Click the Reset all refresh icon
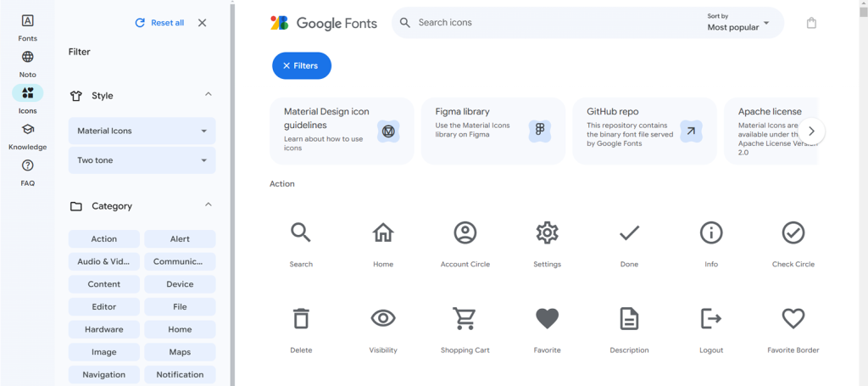868x386 pixels. (140, 23)
